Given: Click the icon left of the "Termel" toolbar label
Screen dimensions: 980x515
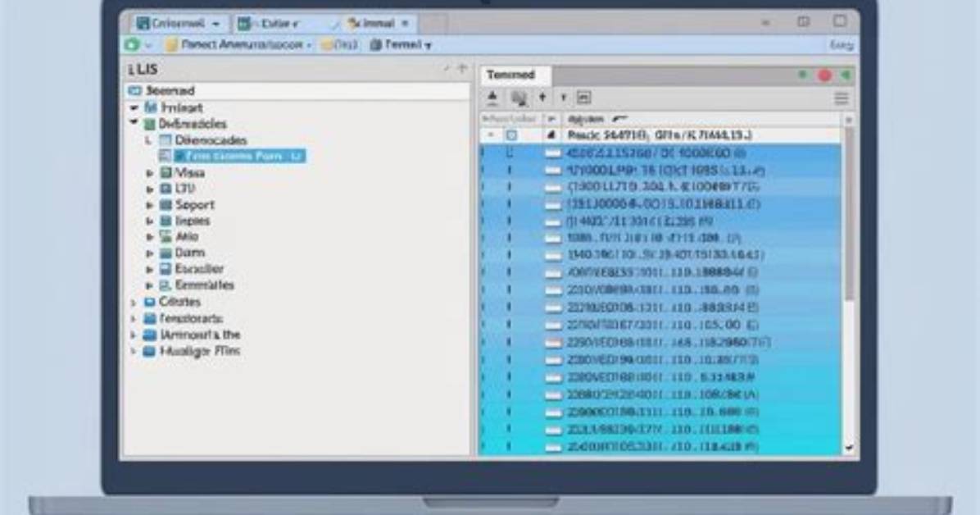Looking at the screenshot, I should (375, 44).
